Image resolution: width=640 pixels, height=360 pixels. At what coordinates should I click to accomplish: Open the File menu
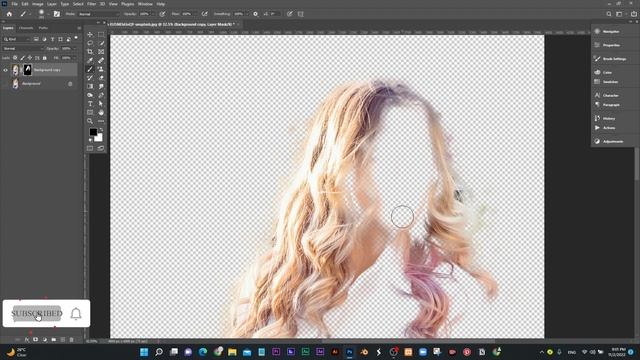coord(15,4)
